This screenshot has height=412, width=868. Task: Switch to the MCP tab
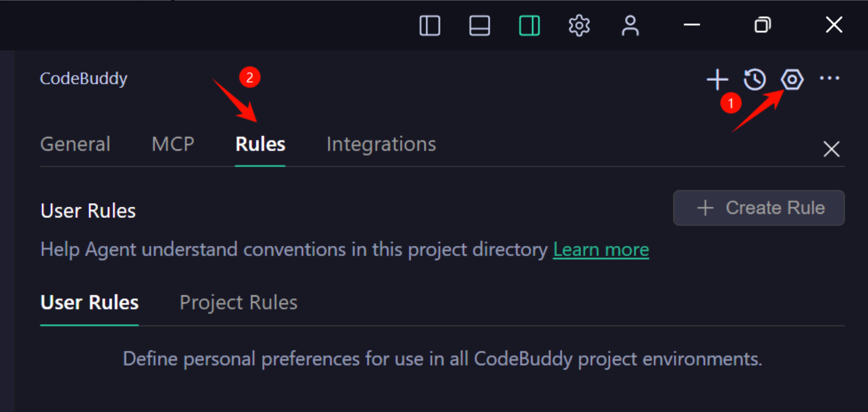coord(173,144)
